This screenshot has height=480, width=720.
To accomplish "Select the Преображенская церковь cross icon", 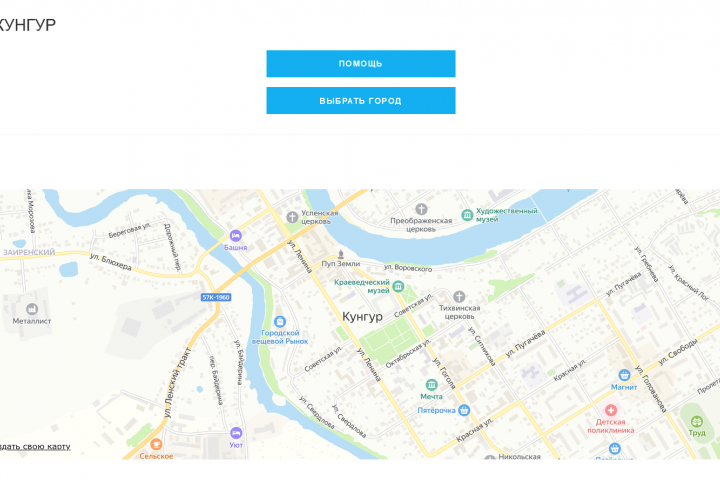I will 421,209.
